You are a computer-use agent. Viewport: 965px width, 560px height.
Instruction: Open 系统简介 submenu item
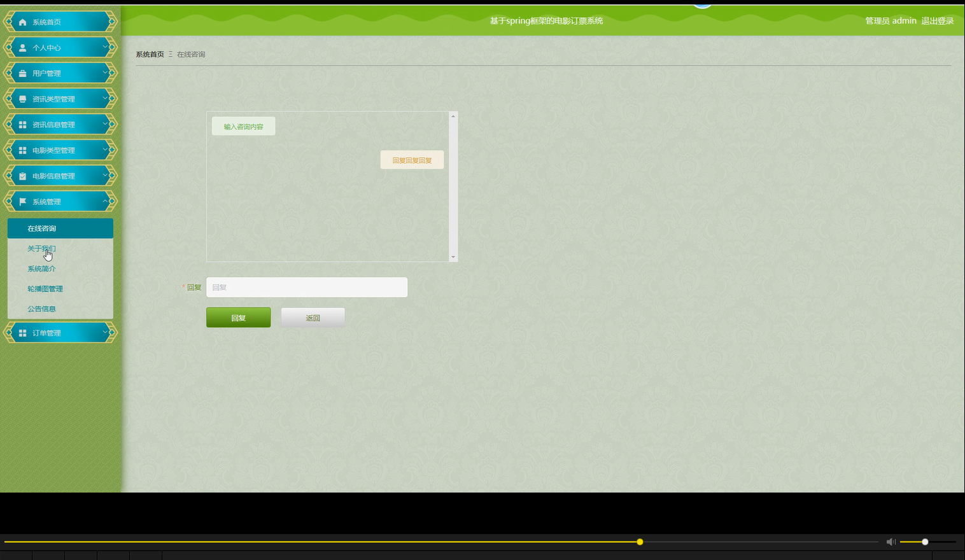tap(60, 269)
